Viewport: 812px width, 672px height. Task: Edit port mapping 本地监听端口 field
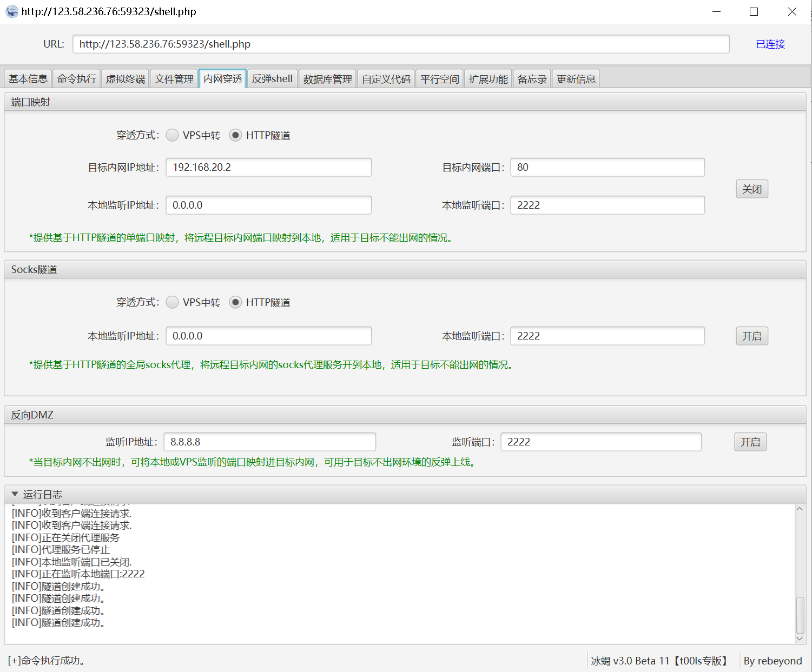[x=608, y=205]
